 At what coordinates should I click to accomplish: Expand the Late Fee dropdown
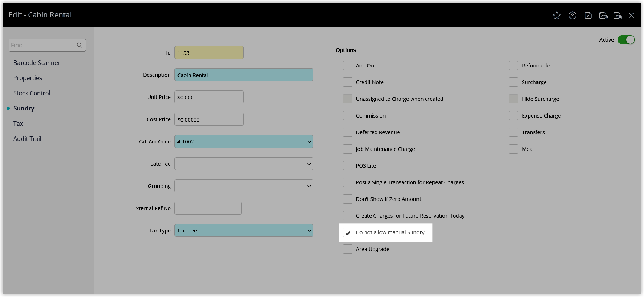[244, 164]
